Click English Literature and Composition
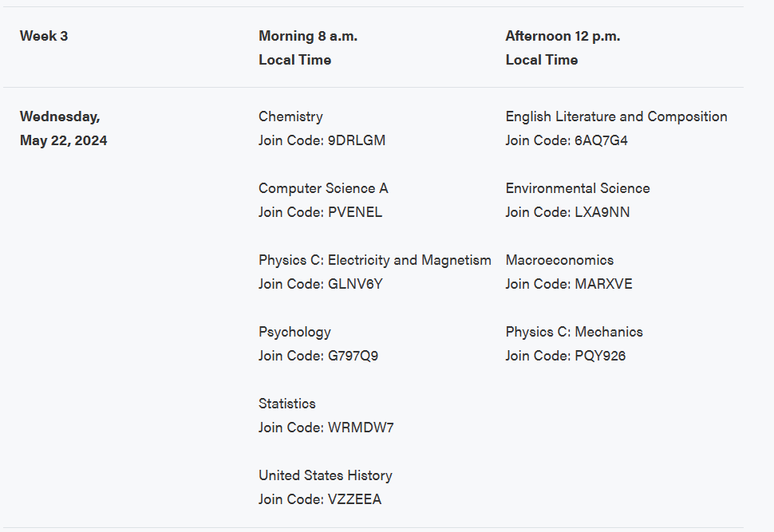 click(x=616, y=117)
